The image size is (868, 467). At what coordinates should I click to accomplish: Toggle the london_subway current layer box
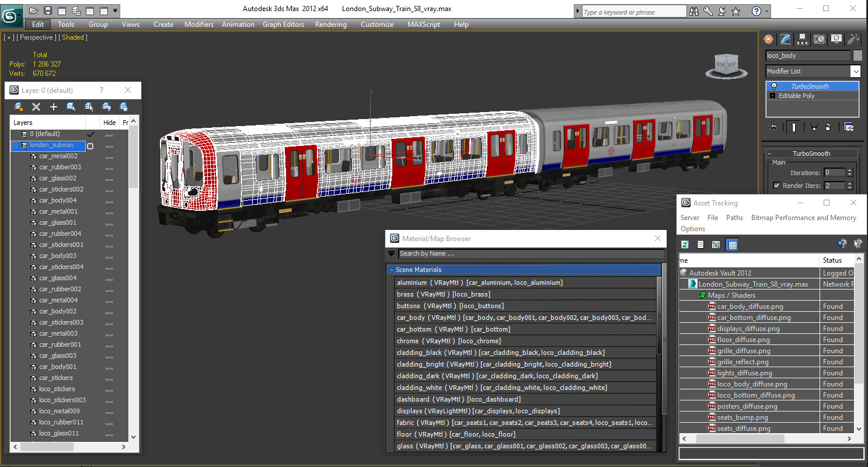(x=90, y=146)
